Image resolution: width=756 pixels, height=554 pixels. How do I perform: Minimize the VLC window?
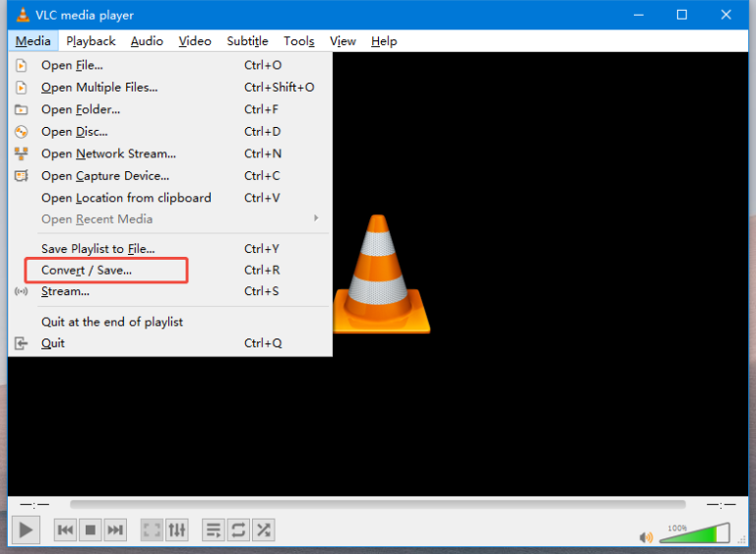pyautogui.click(x=639, y=15)
